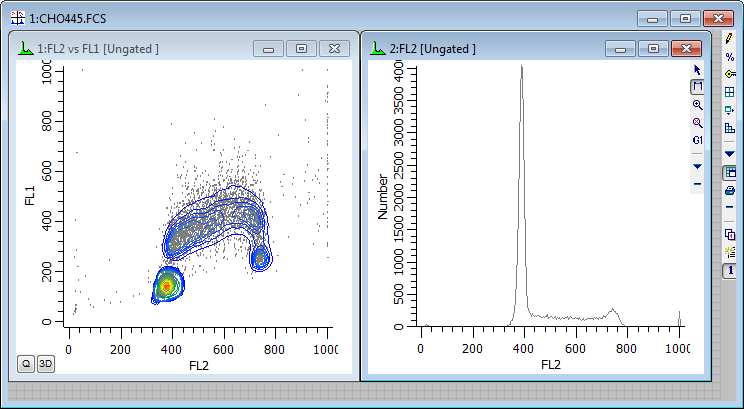
Task: Click the G1 gate button
Action: (697, 139)
